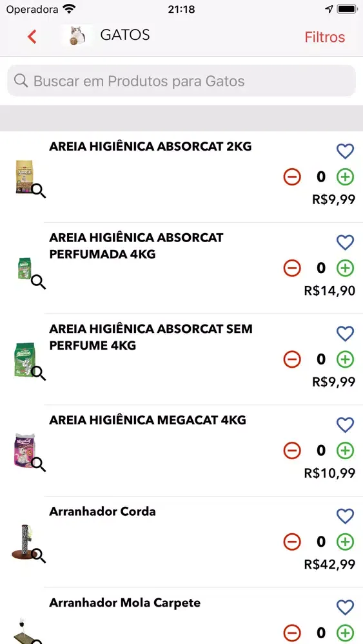Zoom magnifier on Absorcat Perfumada 4KG image
Viewport: 363px width, 644px height.
[x=39, y=282]
